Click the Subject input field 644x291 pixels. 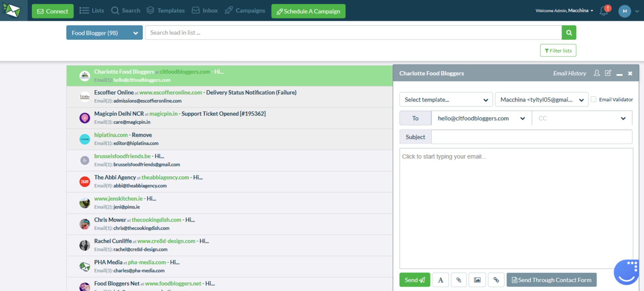pos(531,137)
